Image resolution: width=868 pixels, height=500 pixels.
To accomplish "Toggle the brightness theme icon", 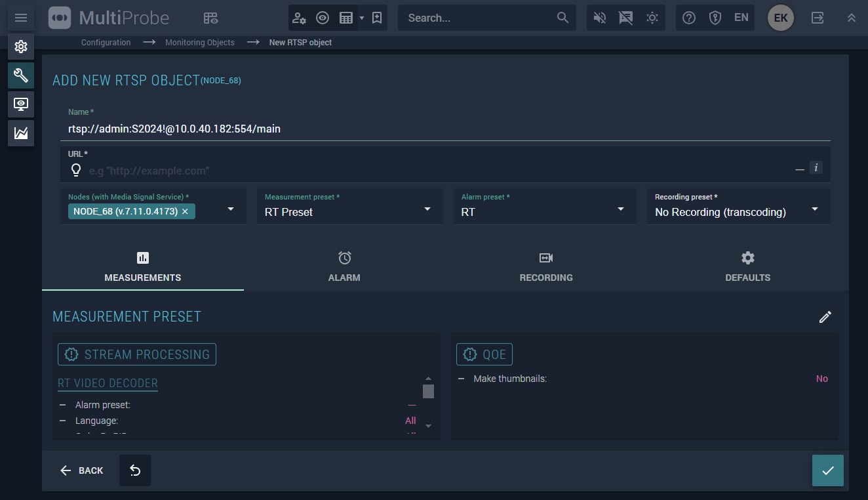I will (x=652, y=18).
